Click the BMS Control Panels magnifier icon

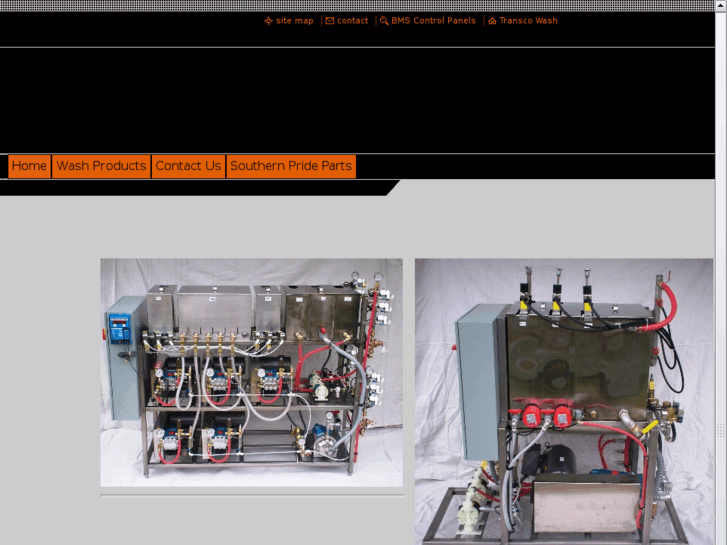[x=384, y=21]
